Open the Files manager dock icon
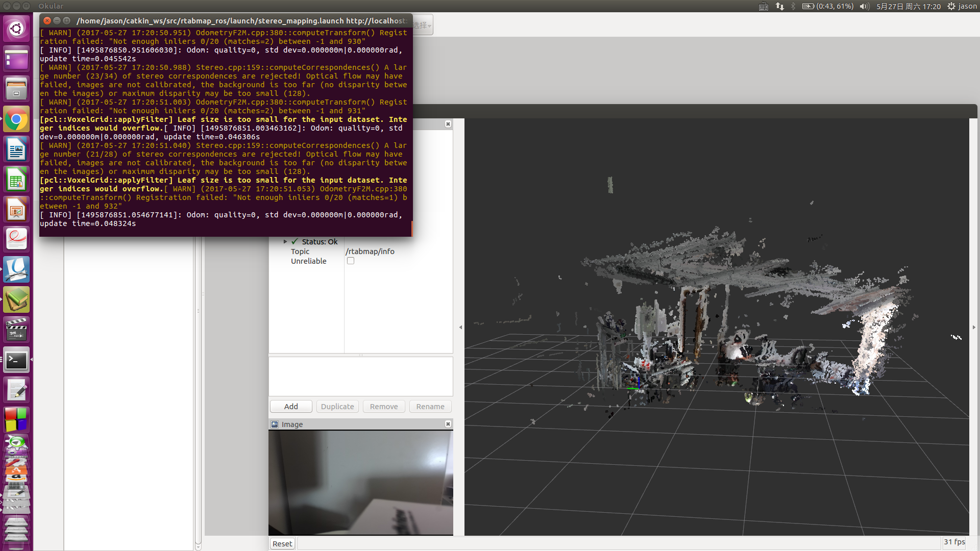 16,89
